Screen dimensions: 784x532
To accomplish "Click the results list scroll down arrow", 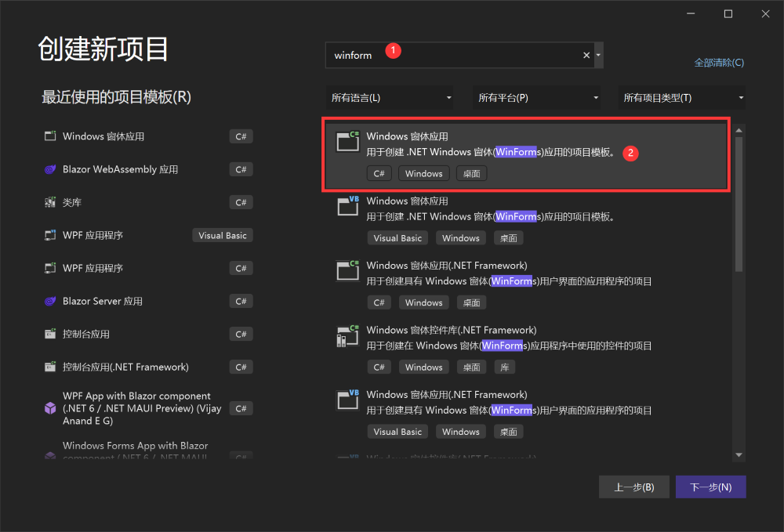I will coord(739,455).
